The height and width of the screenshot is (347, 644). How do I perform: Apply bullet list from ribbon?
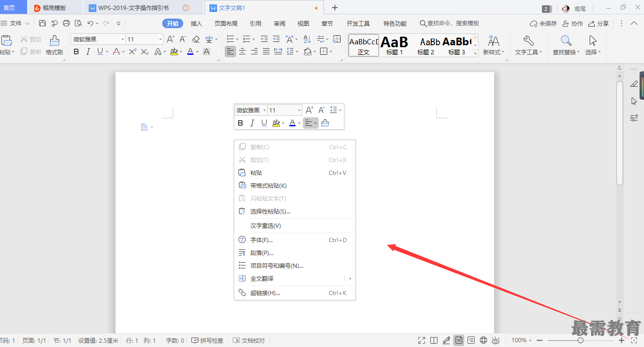[230, 39]
